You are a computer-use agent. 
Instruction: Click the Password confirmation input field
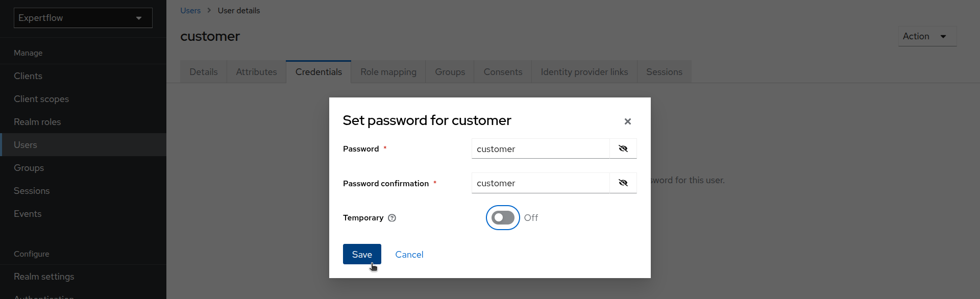(540, 183)
